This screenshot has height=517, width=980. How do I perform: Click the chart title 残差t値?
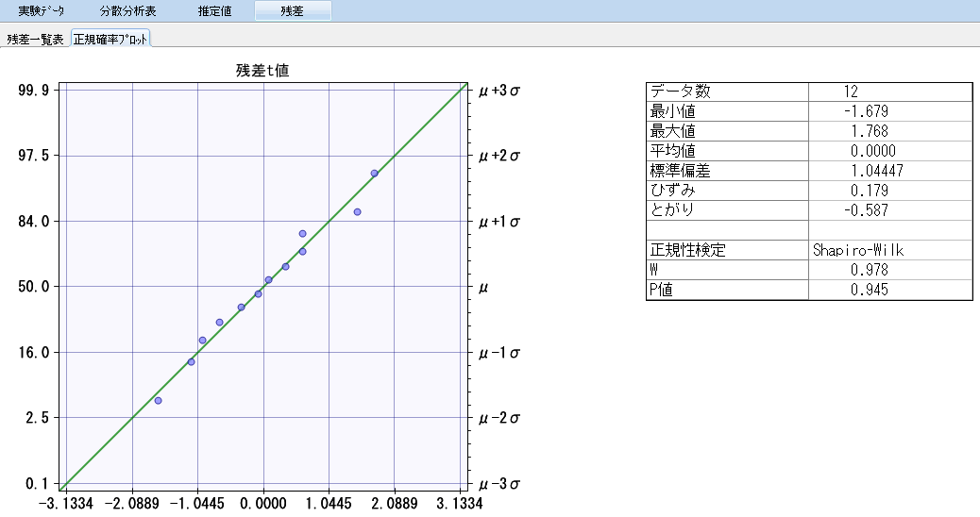(x=262, y=71)
